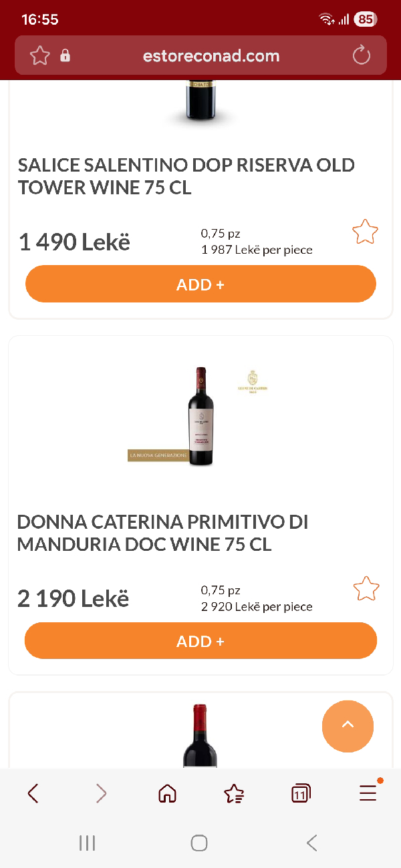Reload the estoreconad.com page
This screenshot has height=868, width=401.
point(362,55)
